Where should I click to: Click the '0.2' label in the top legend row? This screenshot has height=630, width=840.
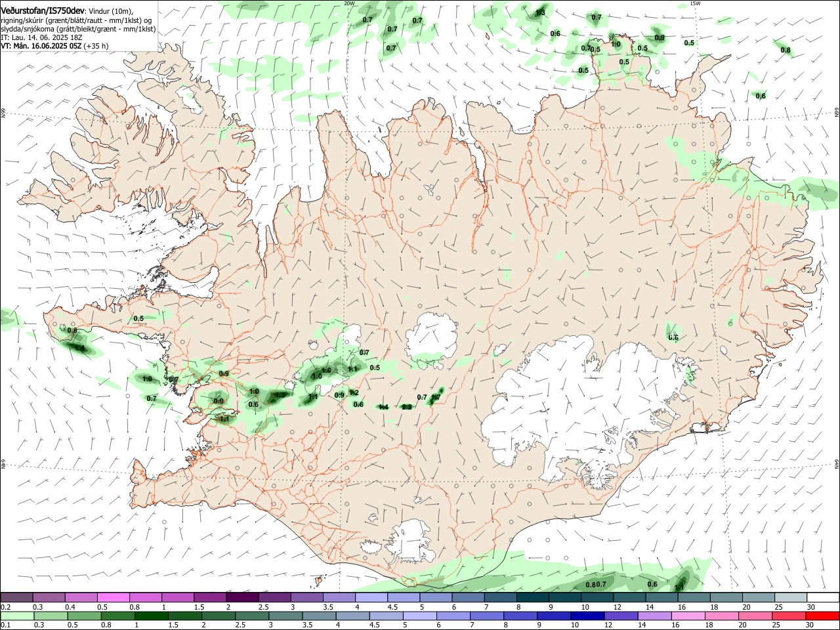[5, 607]
